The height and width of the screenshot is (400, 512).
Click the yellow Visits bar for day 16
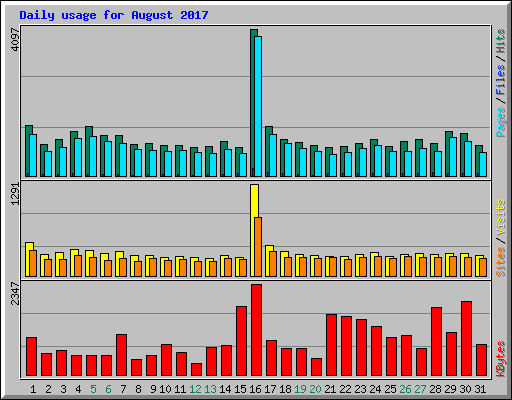coord(253,230)
